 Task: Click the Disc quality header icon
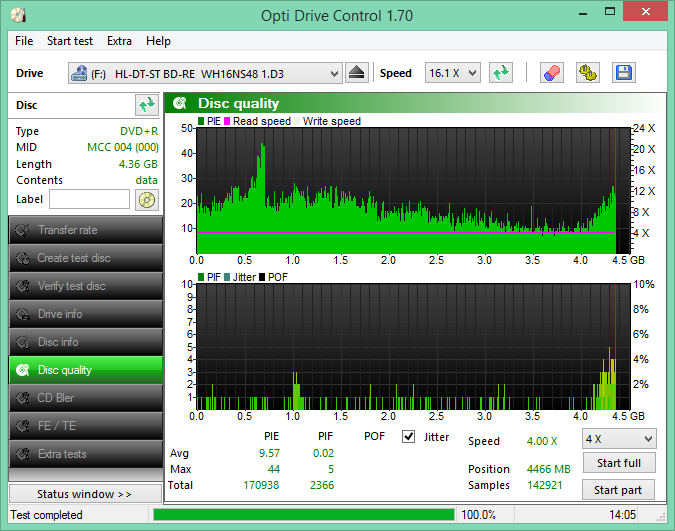pyautogui.click(x=180, y=103)
